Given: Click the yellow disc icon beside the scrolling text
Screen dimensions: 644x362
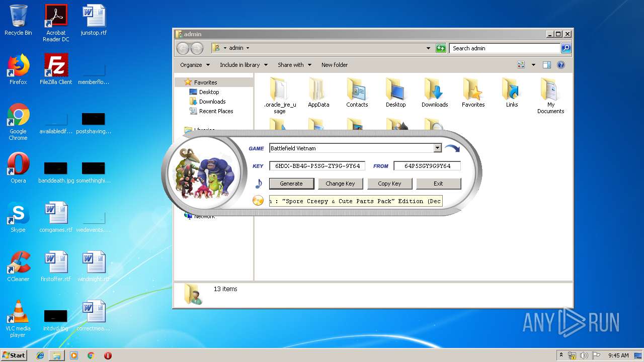Looking at the screenshot, I should click(x=258, y=201).
